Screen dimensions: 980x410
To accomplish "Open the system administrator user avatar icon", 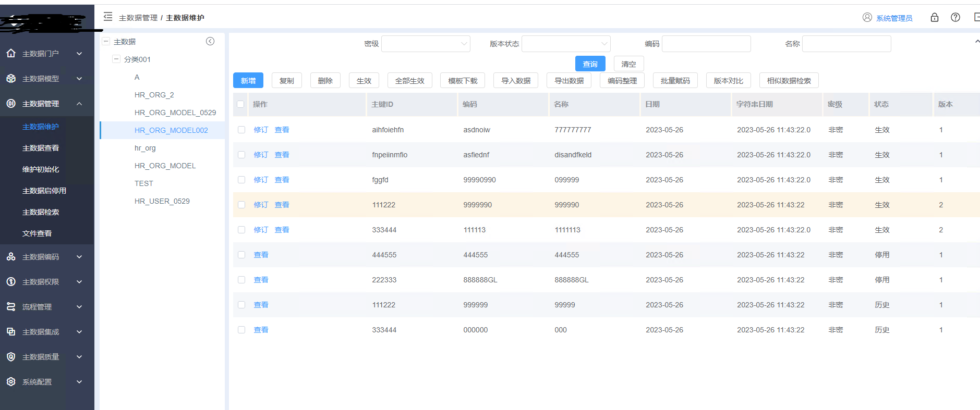I will click(x=867, y=17).
